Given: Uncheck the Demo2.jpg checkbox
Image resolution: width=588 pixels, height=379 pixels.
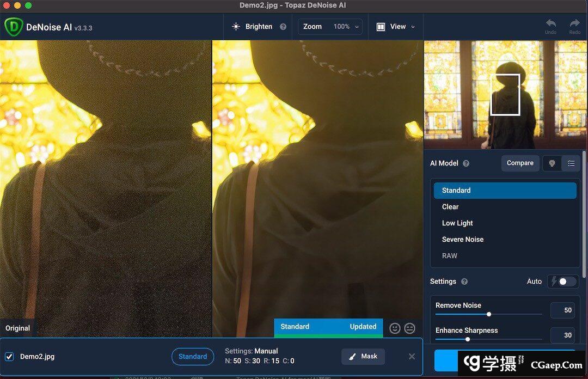Looking at the screenshot, I should click(9, 357).
